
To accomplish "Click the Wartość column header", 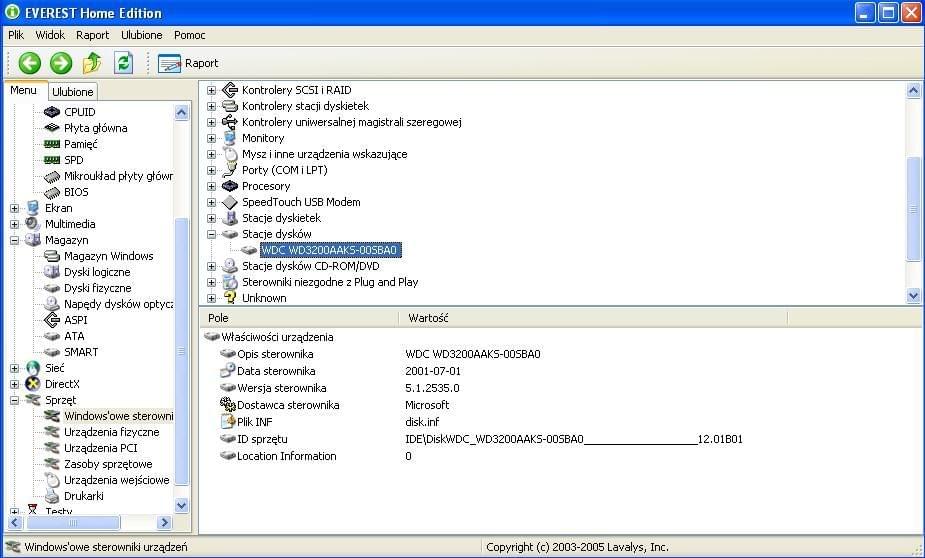I will (x=428, y=318).
